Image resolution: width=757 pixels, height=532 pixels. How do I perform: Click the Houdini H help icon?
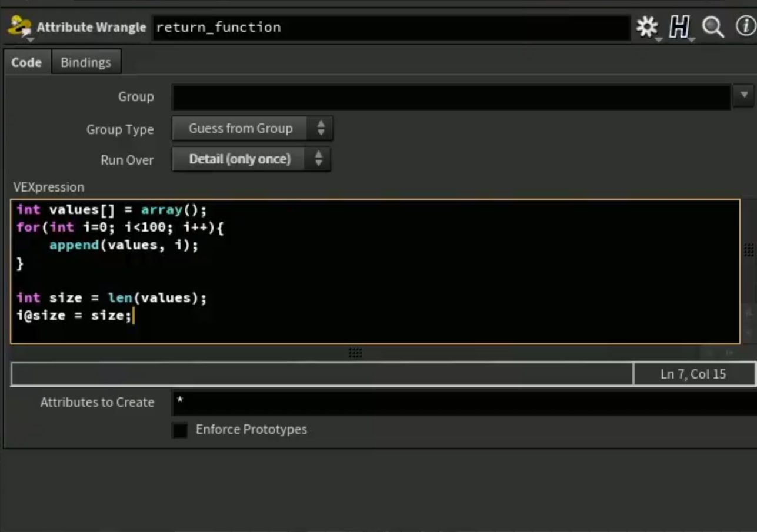[x=679, y=27]
